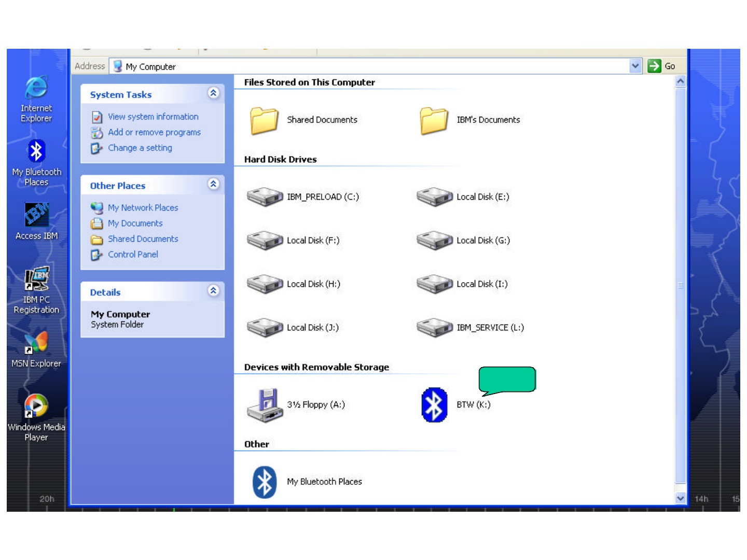
Task: Select the Local Disk (G:) drive icon
Action: (434, 241)
